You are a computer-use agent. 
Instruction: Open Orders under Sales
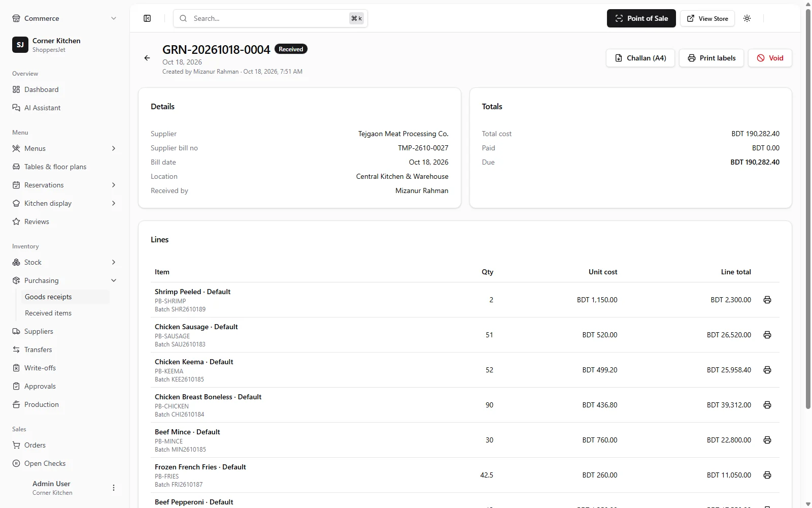tap(64, 445)
